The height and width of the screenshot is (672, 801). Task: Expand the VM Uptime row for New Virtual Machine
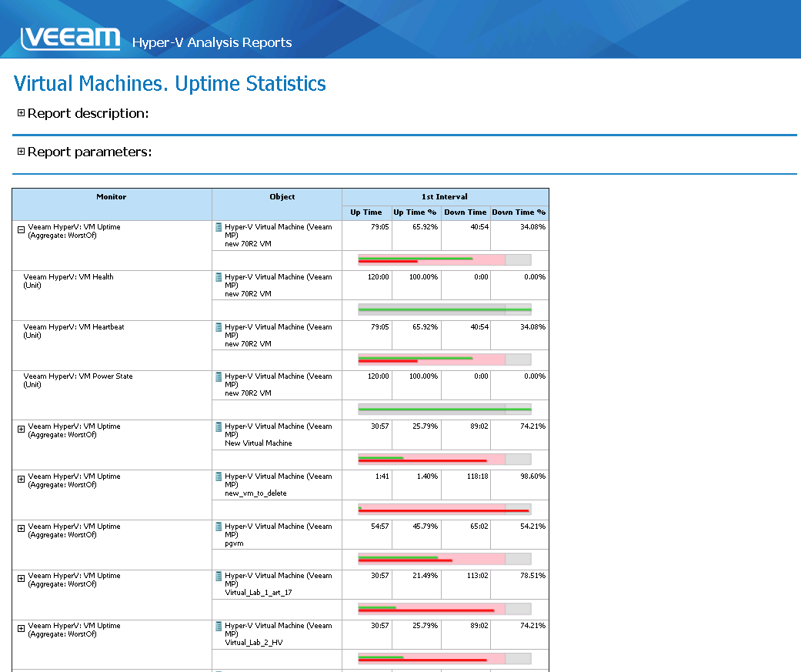[x=21, y=430]
